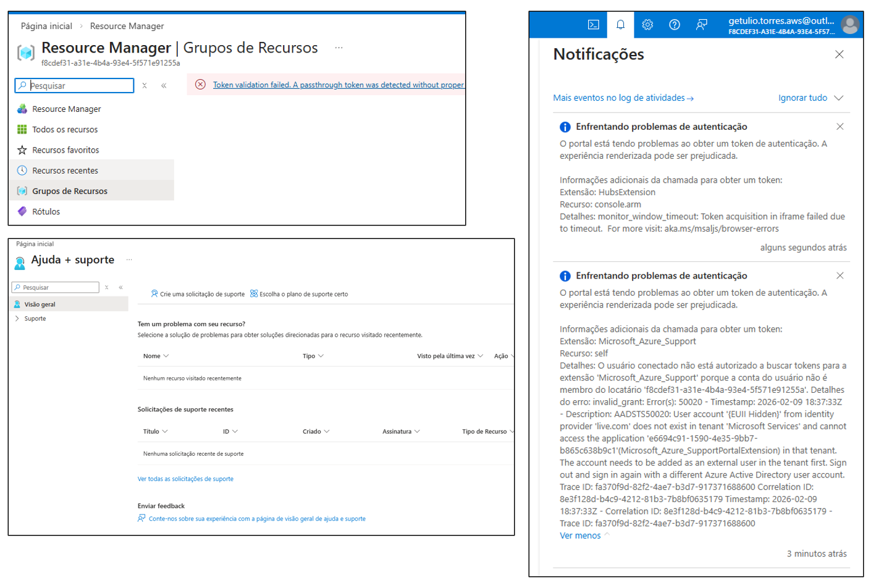Click text Nenhuma solicitação recente de suporte
Image resolution: width=876 pixels, height=588 pixels.
(x=193, y=453)
